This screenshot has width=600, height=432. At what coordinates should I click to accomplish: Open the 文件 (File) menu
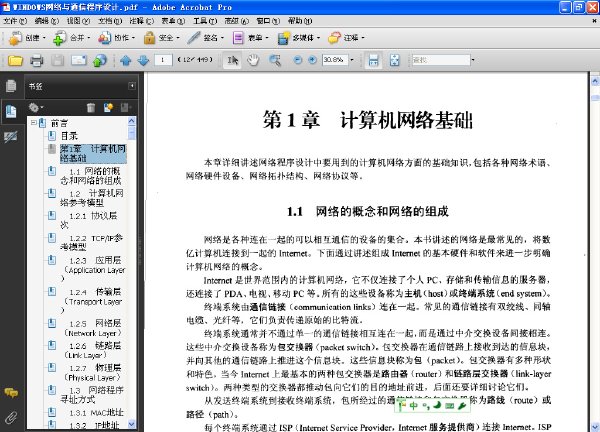[15, 21]
